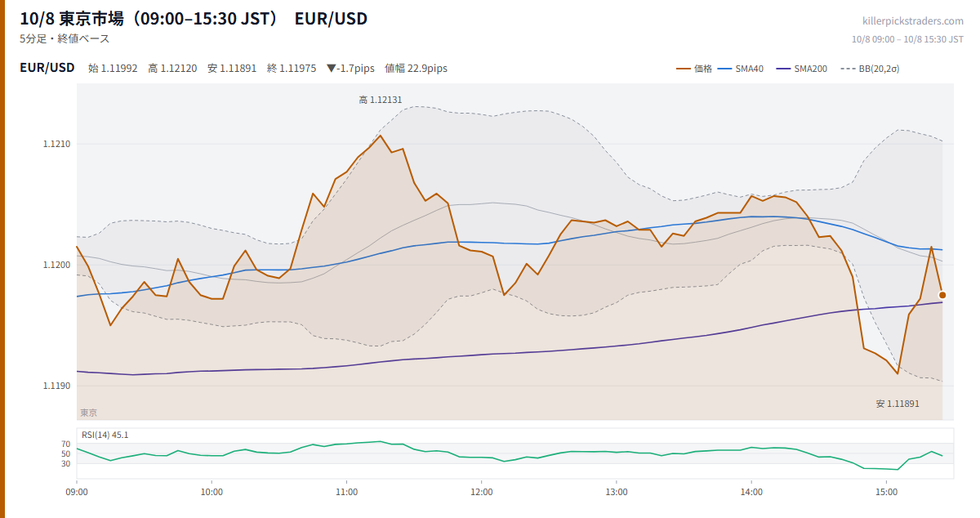Toggle the SMA200 legend entry
This screenshot has width=980, height=518.
pos(801,69)
